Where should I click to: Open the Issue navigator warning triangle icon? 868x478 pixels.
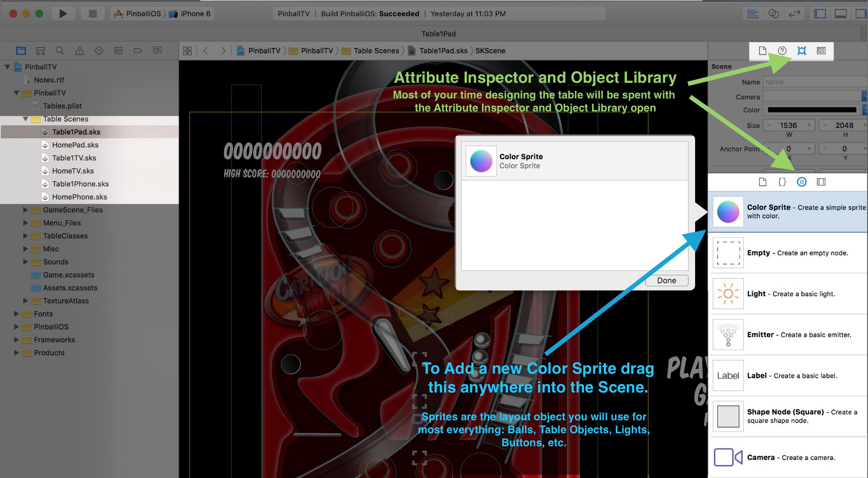coord(79,51)
